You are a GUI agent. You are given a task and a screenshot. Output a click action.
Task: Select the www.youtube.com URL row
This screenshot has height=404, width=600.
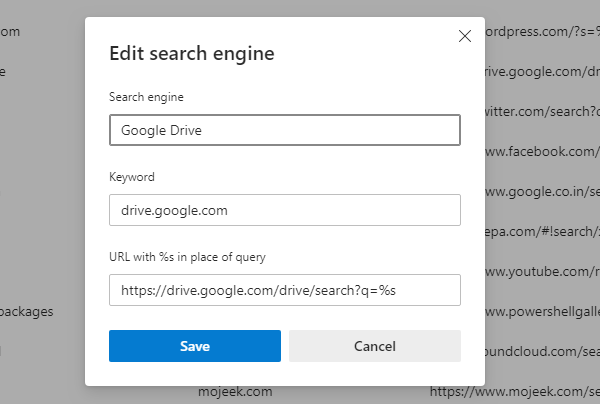click(542, 271)
